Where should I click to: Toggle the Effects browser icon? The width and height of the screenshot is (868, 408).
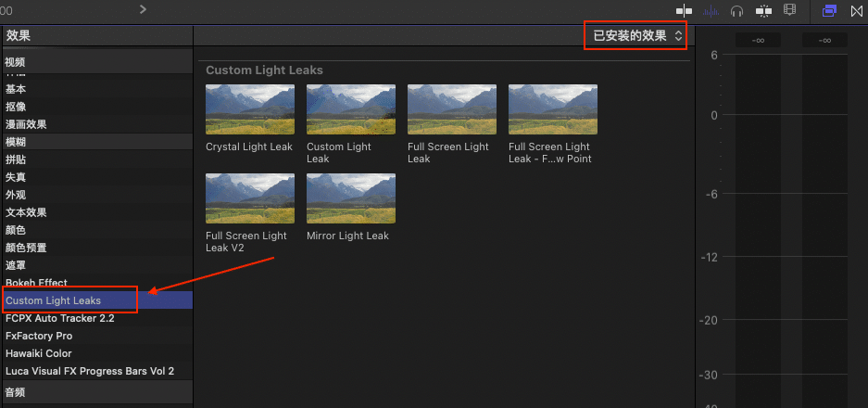tap(829, 10)
